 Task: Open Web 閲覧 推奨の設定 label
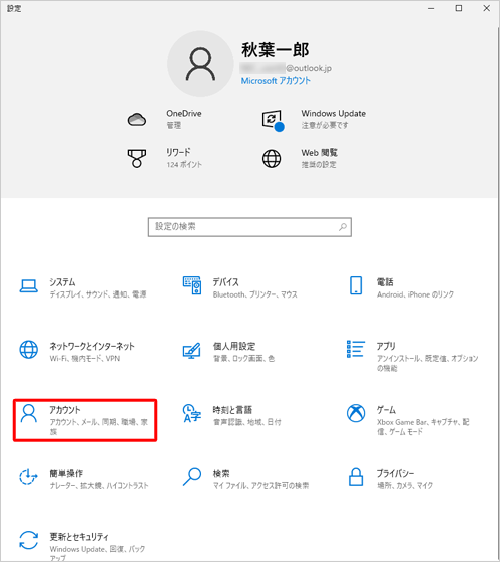pos(319,165)
